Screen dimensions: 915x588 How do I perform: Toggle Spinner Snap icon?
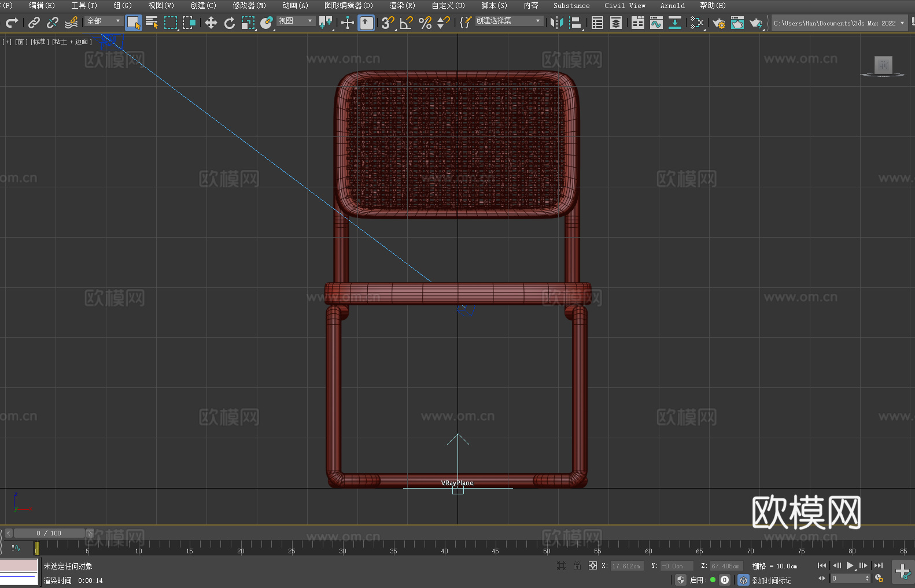444,23
